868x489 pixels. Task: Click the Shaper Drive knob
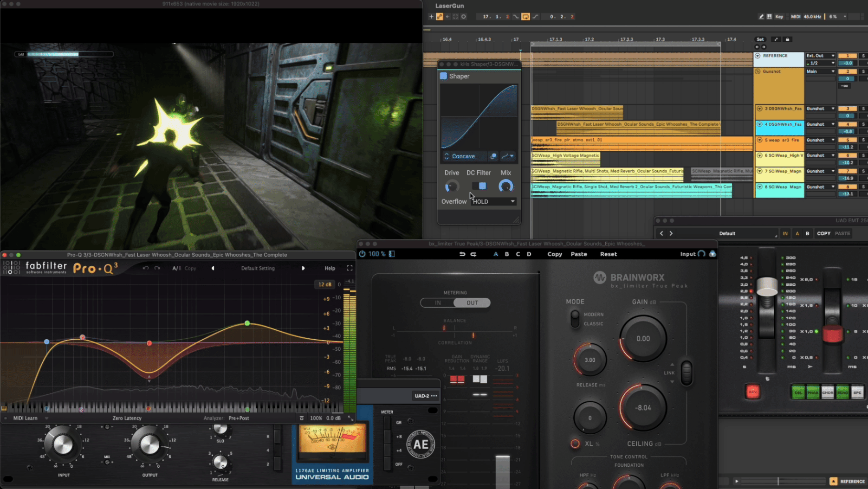click(x=451, y=187)
